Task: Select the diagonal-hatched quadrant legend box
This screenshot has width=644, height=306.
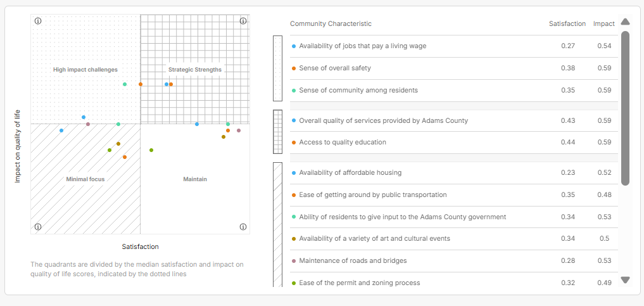Action: pyautogui.click(x=277, y=225)
